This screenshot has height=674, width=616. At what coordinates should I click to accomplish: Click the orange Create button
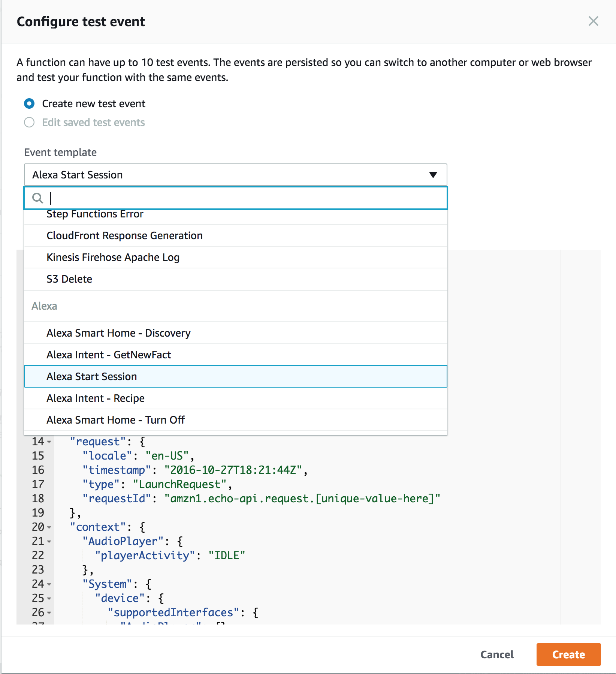pyautogui.click(x=568, y=655)
